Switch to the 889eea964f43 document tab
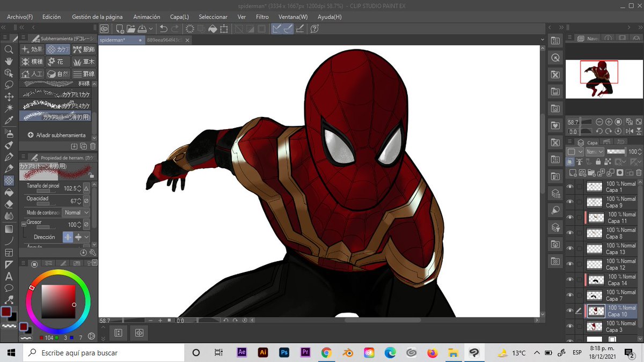The width and height of the screenshot is (644, 362). (164, 40)
